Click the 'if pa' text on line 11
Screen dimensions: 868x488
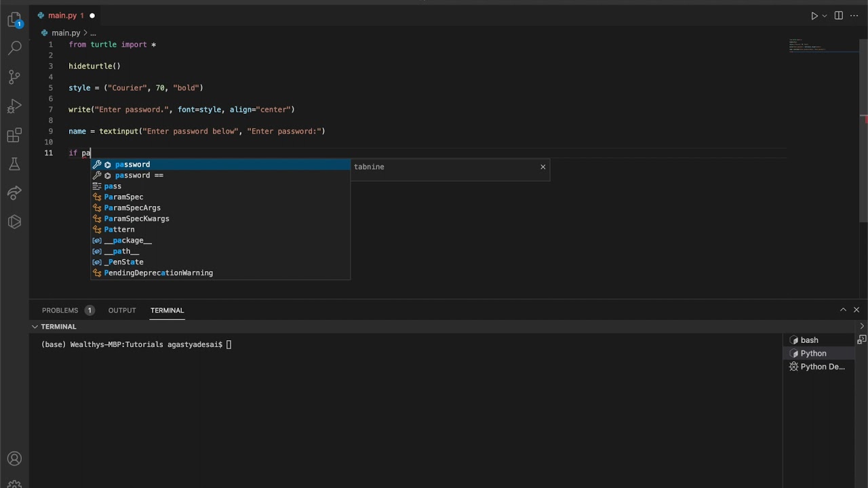pyautogui.click(x=79, y=153)
